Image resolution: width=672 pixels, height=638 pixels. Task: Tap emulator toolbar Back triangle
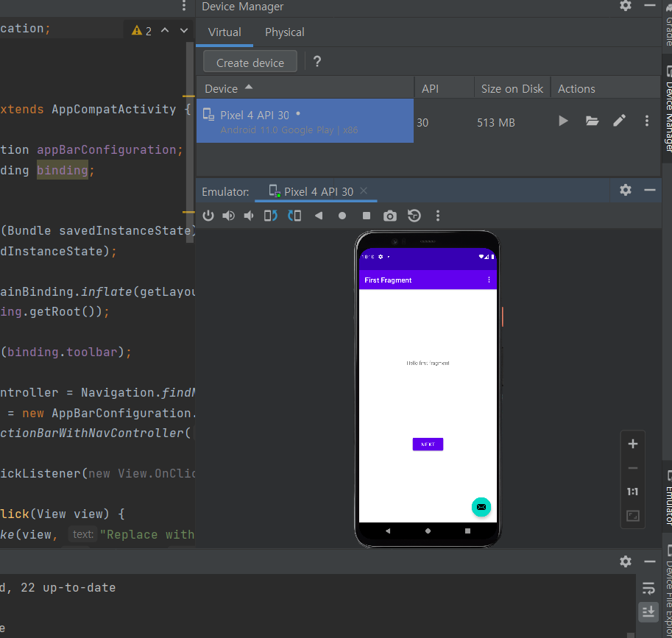tap(319, 216)
